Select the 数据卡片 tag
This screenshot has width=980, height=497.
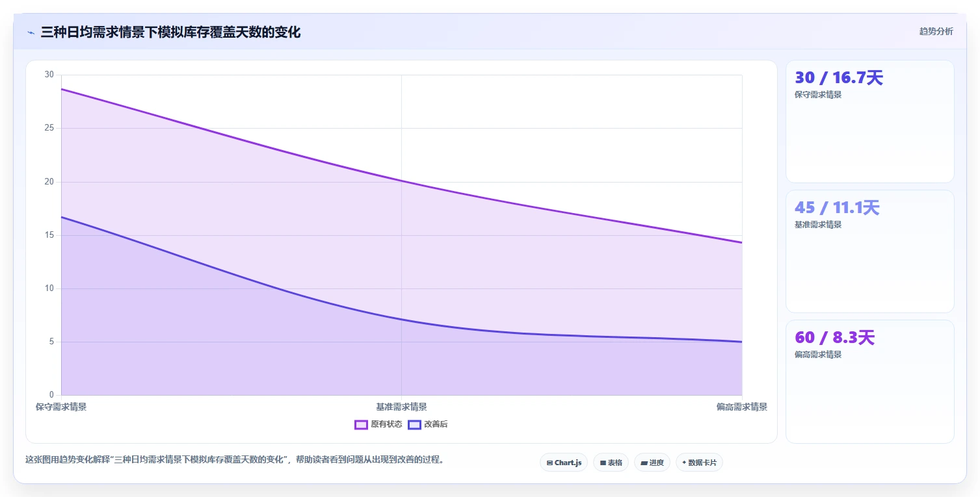coord(699,463)
